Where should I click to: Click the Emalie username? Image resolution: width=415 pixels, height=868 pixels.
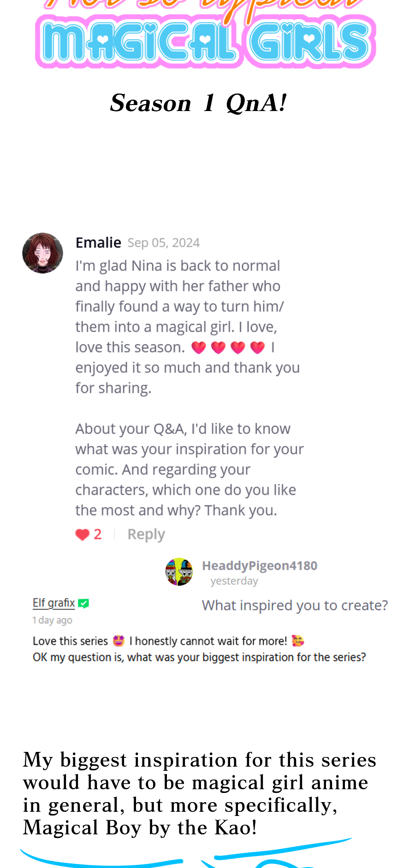coord(98,243)
